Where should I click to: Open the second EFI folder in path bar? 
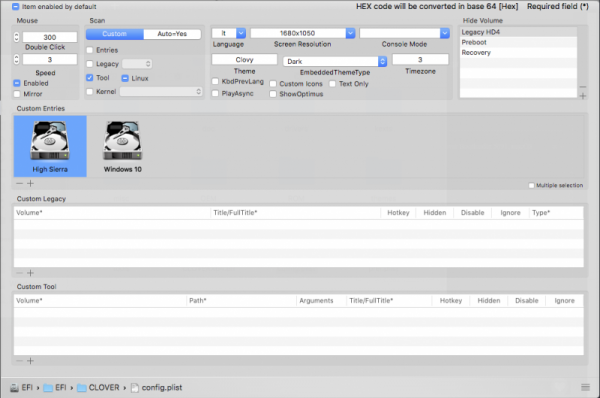[55, 388]
